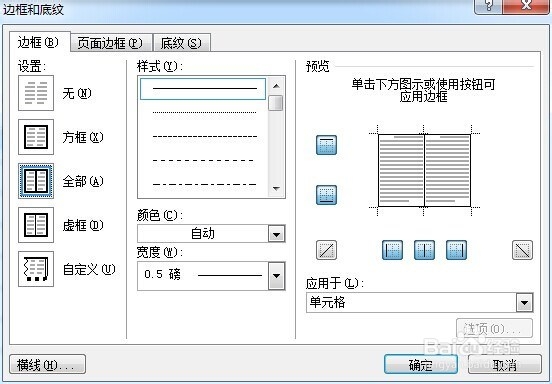Choose the 自定义(U) custom border icon

point(36,269)
